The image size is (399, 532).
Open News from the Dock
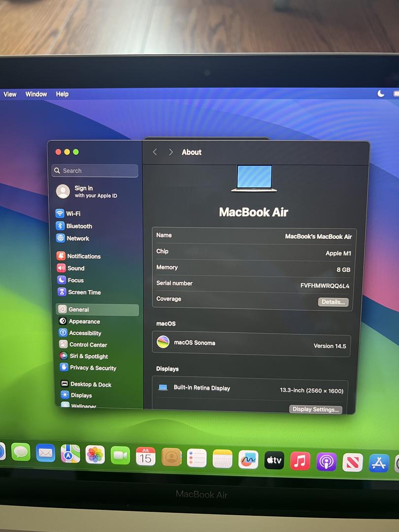pos(353,463)
